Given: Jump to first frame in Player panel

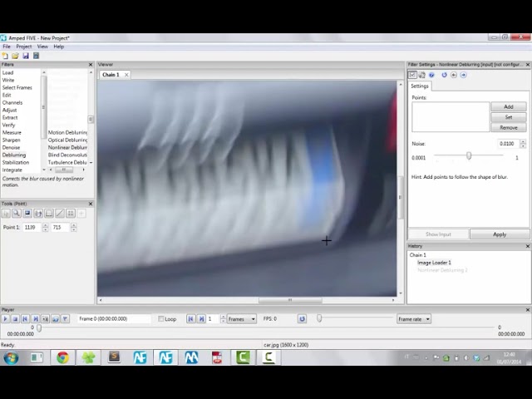Looking at the screenshot, I should click(25, 319).
